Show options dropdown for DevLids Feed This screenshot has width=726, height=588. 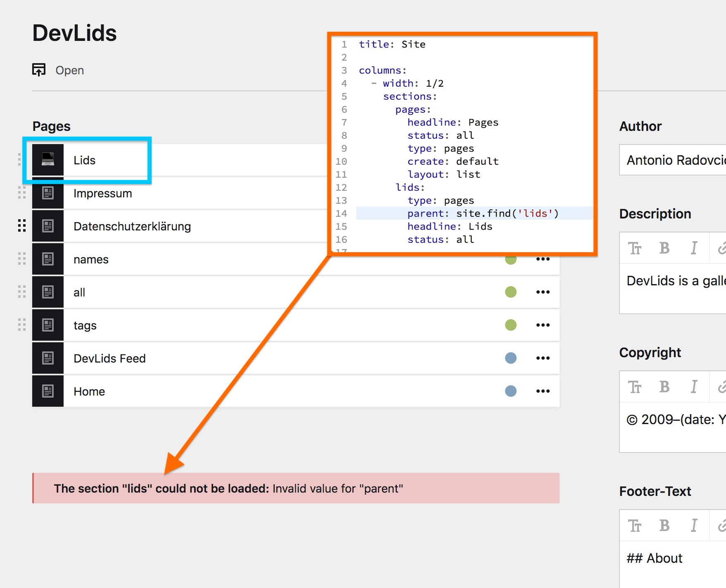[543, 358]
